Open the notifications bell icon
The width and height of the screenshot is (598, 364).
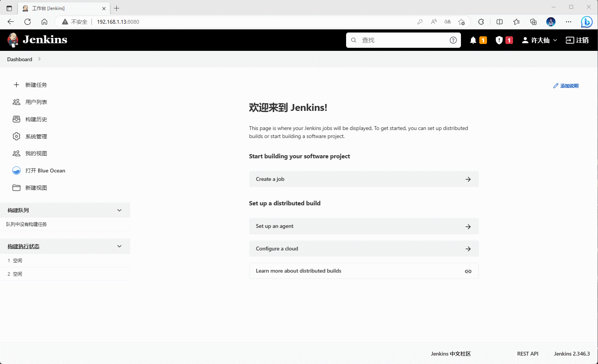pyautogui.click(x=473, y=40)
